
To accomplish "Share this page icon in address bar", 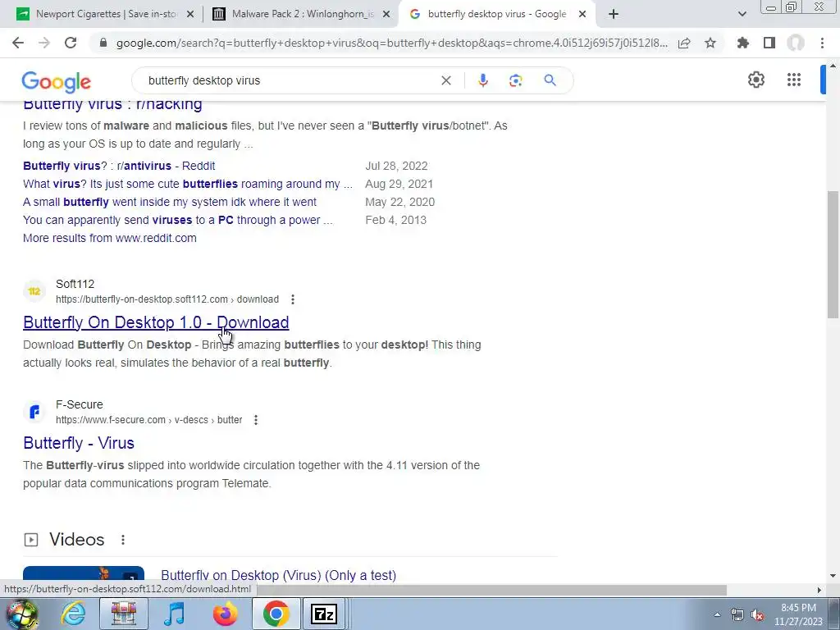I will (684, 43).
